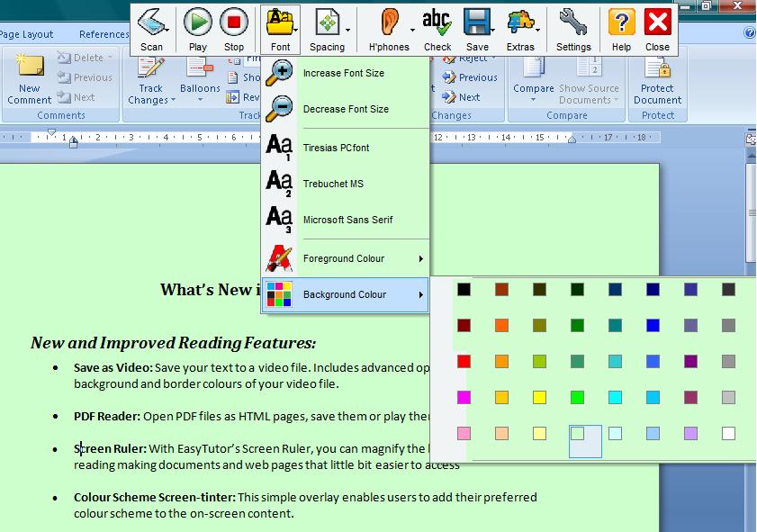Click Previous in the Comments group

pyautogui.click(x=85, y=77)
